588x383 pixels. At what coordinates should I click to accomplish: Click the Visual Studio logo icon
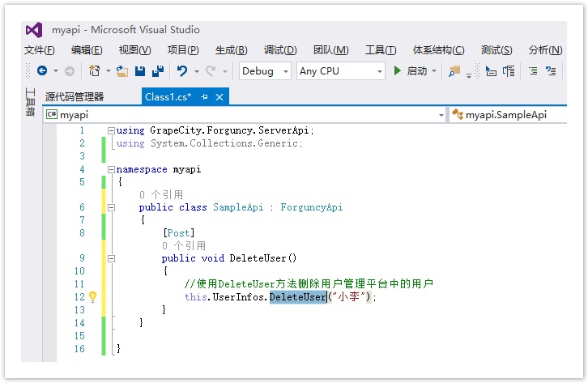click(x=34, y=30)
